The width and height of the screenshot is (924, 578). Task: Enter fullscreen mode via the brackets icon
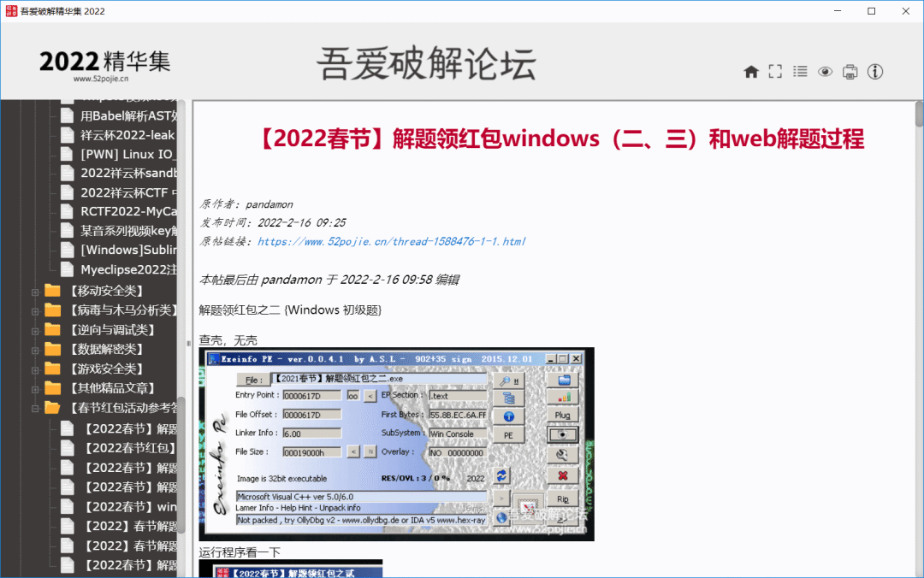pyautogui.click(x=775, y=72)
